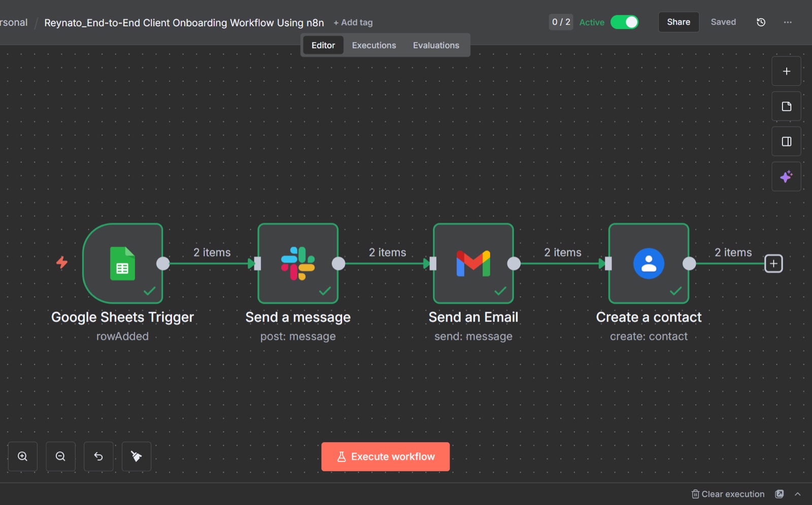812x505 pixels.
Task: Click the add node plus button in the side panel
Action: coord(787,71)
